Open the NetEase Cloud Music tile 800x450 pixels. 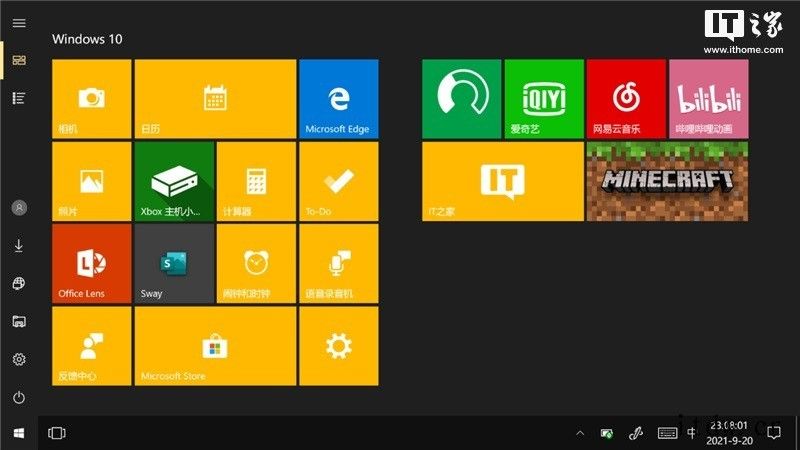point(627,99)
